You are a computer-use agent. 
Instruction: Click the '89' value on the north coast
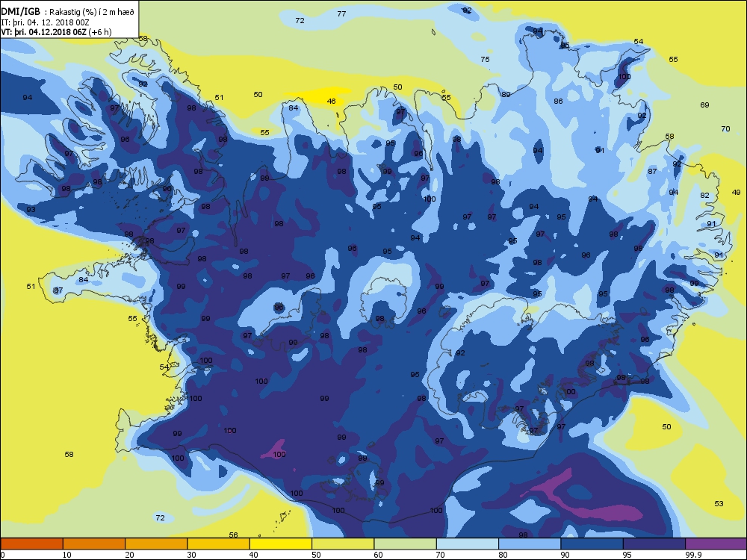(x=506, y=94)
